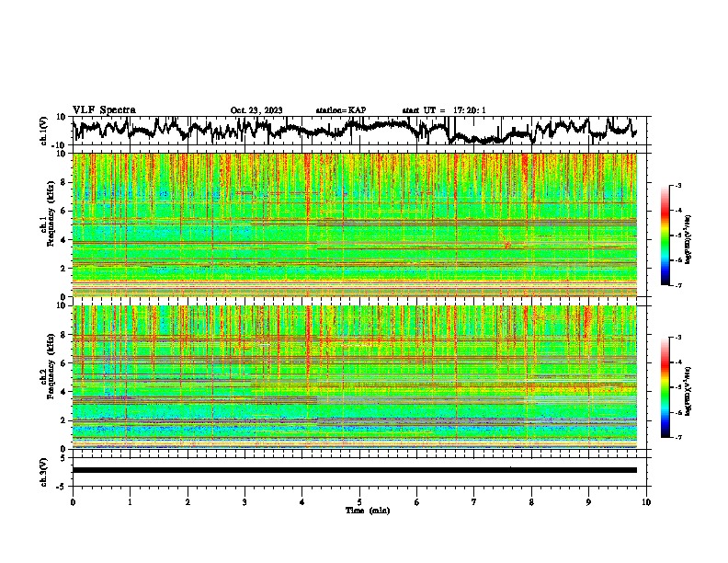Click the time axis tick label "2"

click(188, 502)
